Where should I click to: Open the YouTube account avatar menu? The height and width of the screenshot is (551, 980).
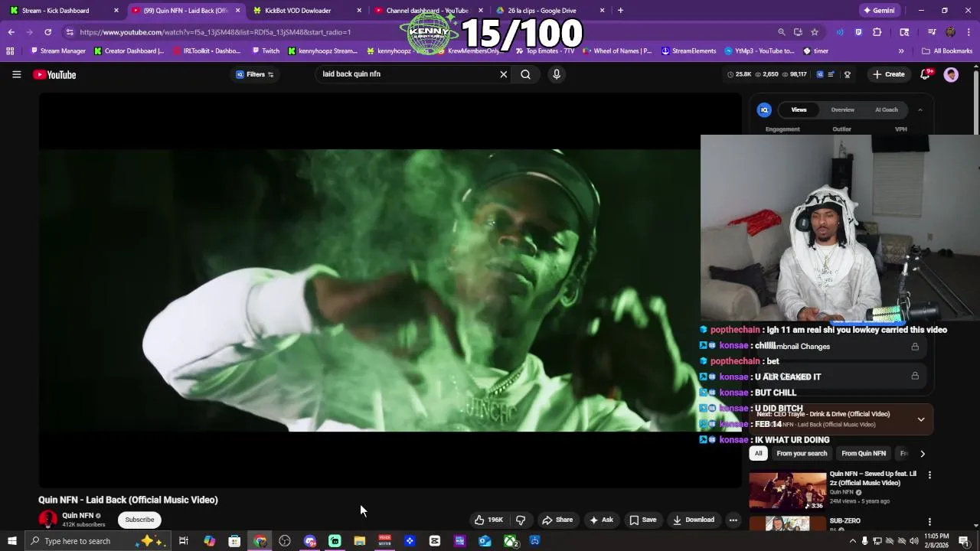[x=951, y=74]
